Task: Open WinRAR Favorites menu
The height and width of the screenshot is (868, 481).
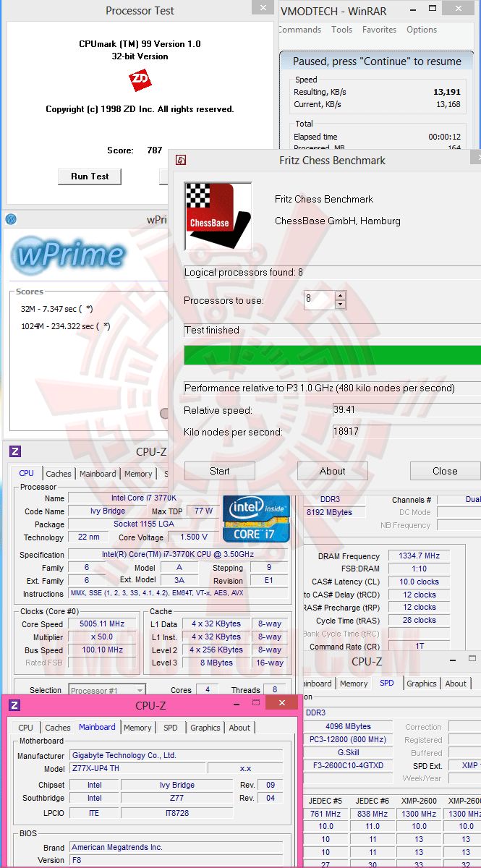Action: click(379, 30)
